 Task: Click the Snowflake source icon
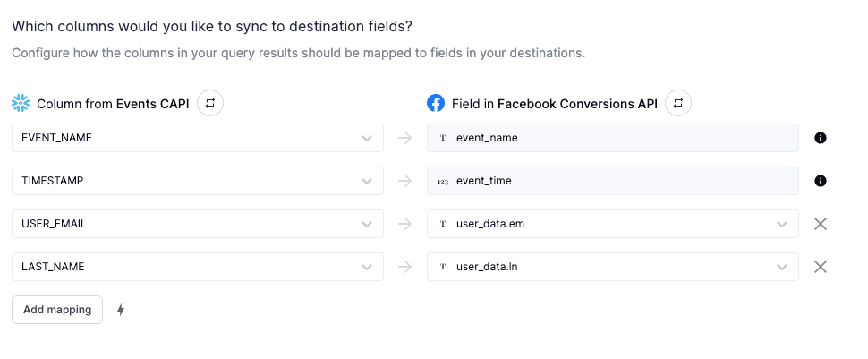pos(21,103)
